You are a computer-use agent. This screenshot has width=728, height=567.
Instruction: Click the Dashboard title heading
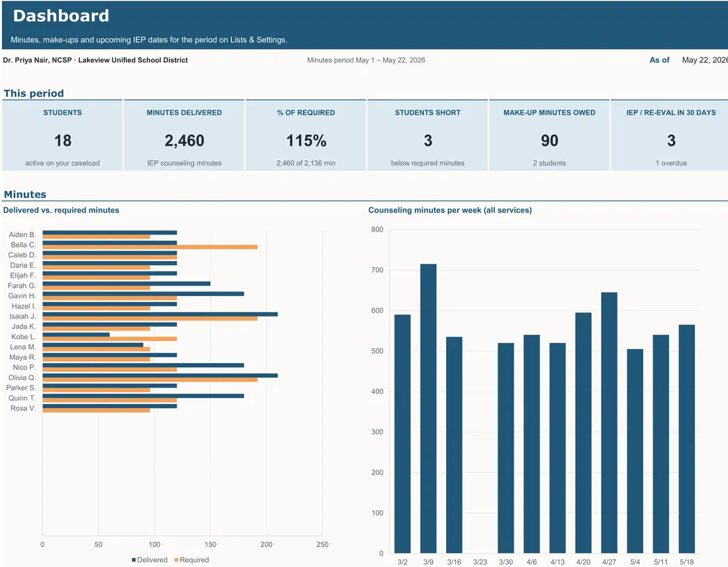pyautogui.click(x=61, y=16)
